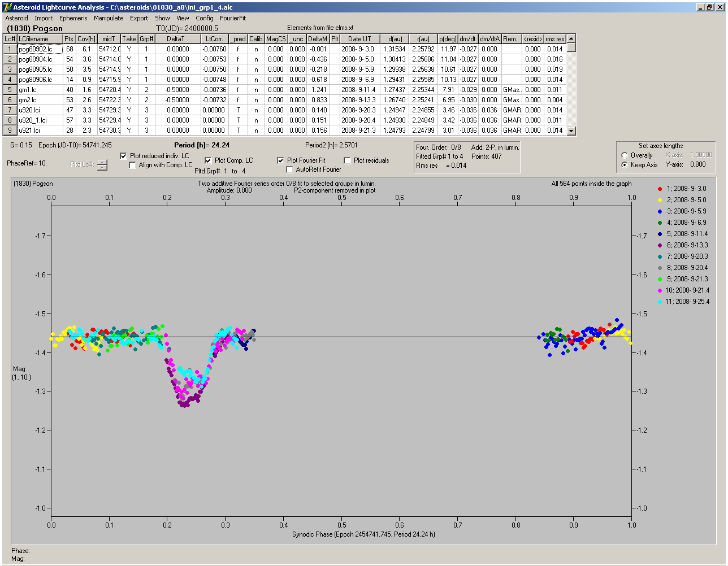The image size is (728, 566).
Task: Toggle Plot Comp. LC checkbox
Action: pos(208,160)
